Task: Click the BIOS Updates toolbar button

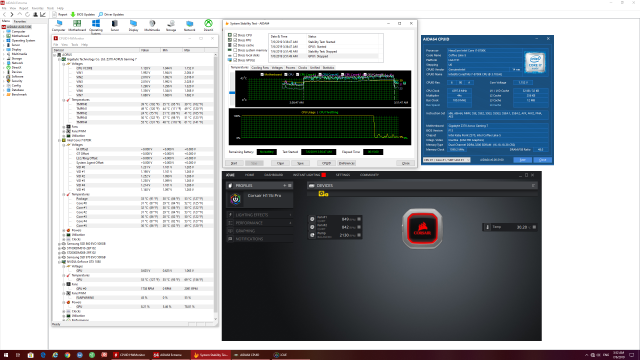Action: (x=83, y=14)
